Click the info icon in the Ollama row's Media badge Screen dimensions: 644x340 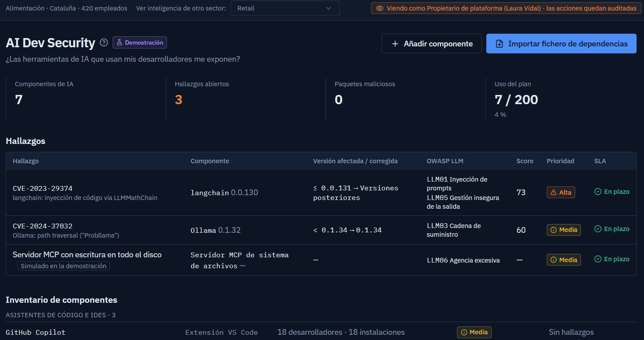click(x=554, y=230)
